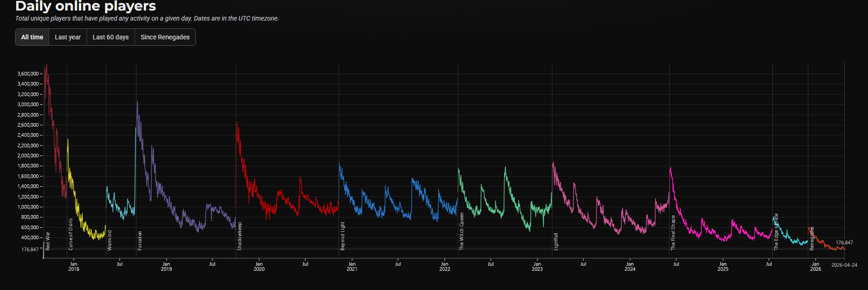
Task: Click the 2,400,000 y-axis label
Action: 28,135
